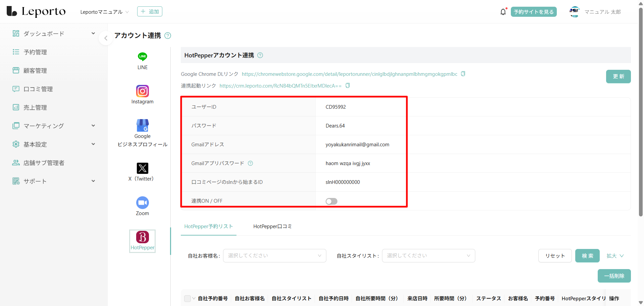Click the user ID value CD95992
This screenshot has height=306, width=644.
pos(336,107)
